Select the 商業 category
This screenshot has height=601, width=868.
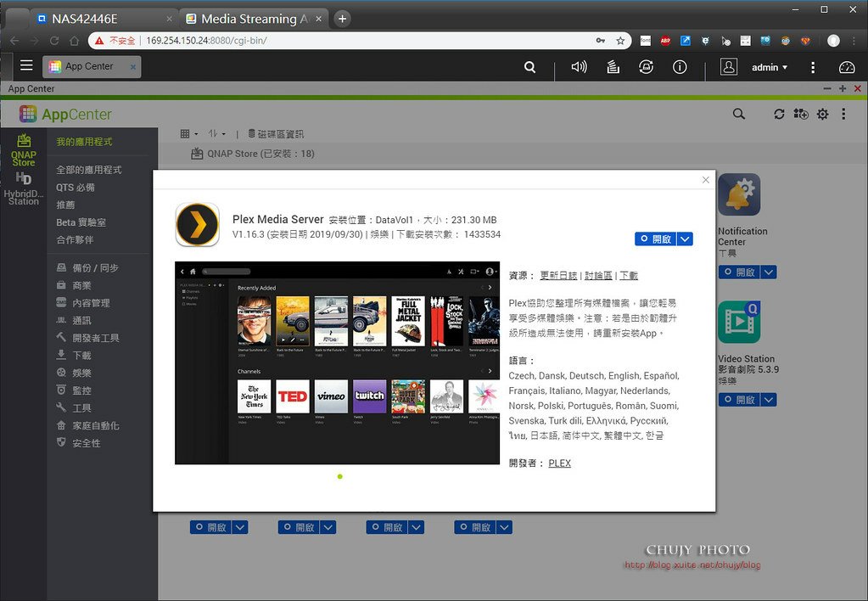click(74, 285)
